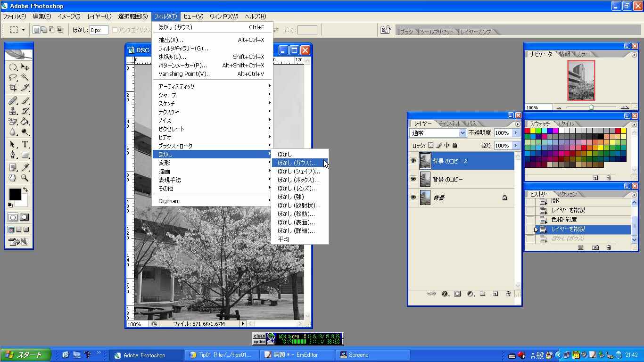
Task: Switch to the アクション tab
Action: [567, 194]
